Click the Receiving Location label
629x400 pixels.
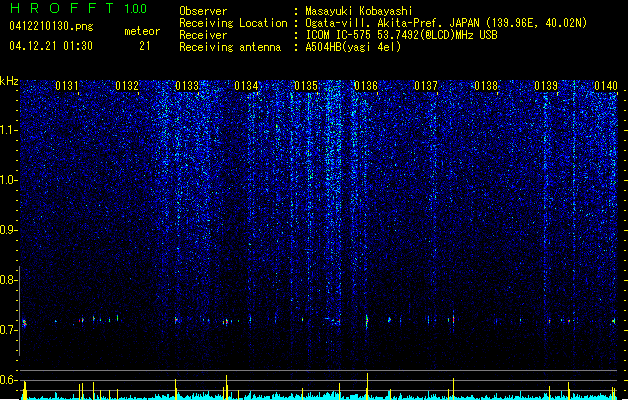tap(233, 23)
